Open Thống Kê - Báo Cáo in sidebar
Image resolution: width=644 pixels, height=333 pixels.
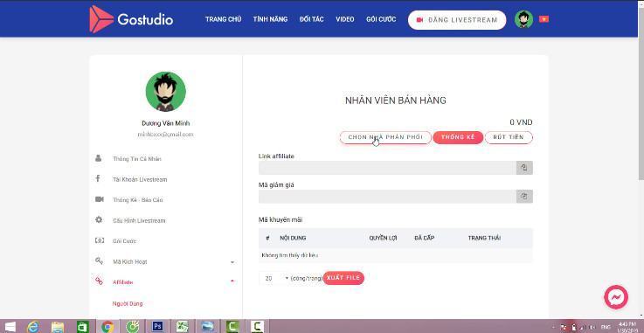tap(137, 200)
